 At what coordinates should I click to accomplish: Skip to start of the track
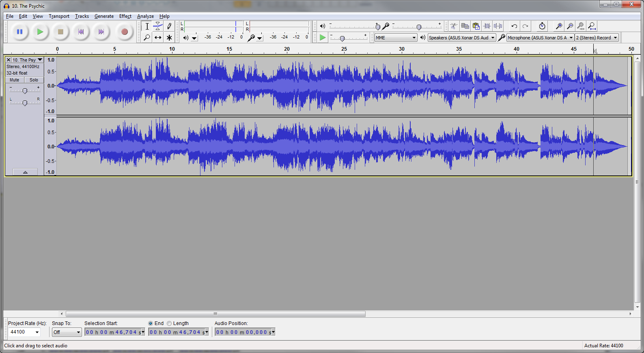click(x=81, y=32)
